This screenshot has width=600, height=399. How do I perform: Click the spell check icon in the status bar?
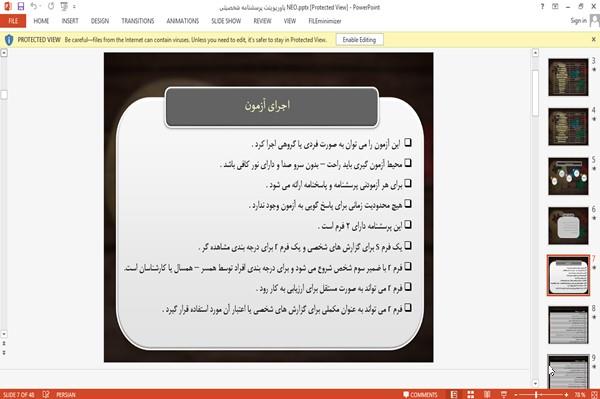coord(46,394)
